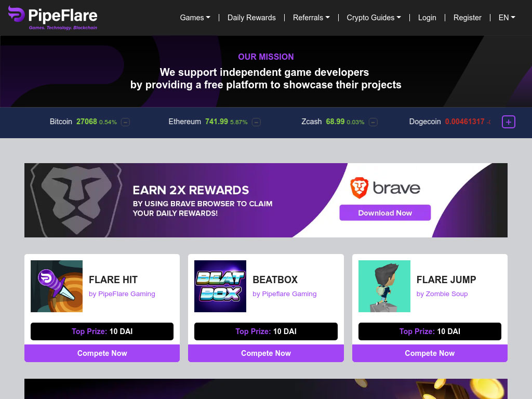Open Flare Hit game thumbnail
The height and width of the screenshot is (399, 532).
57,286
